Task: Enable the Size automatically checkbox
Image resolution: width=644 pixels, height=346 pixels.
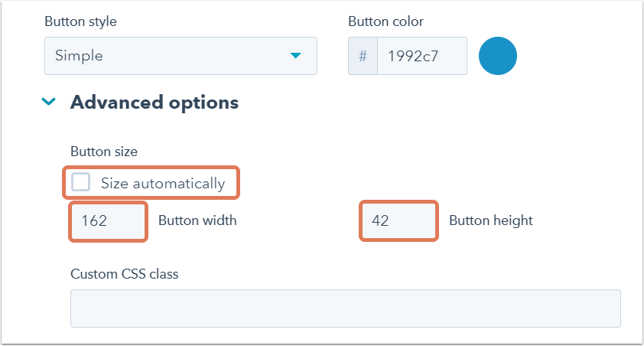Action: pyautogui.click(x=80, y=182)
